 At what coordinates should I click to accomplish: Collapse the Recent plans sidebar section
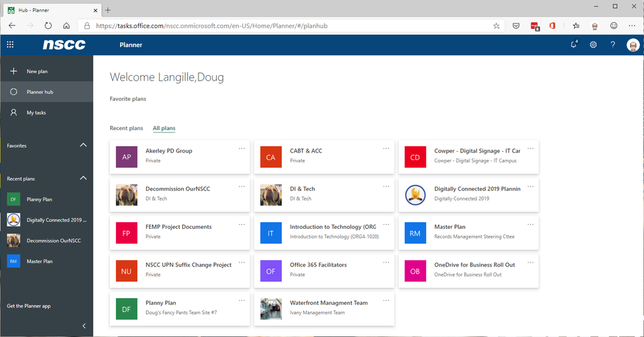point(83,179)
